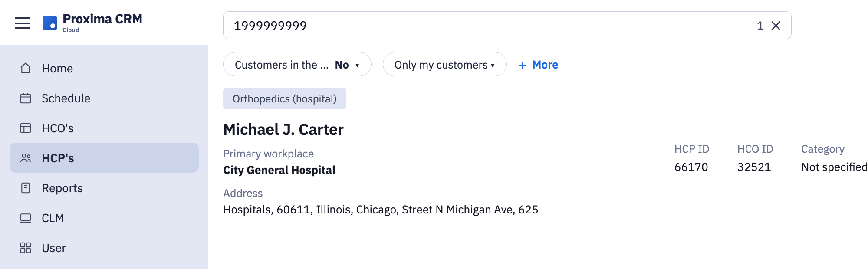
Task: Clear the search with the X icon
Action: point(776,26)
